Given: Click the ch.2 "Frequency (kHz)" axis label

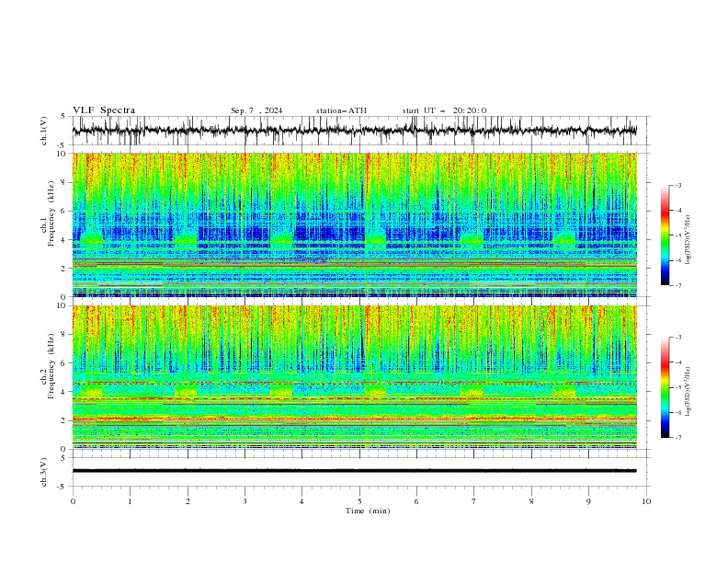Looking at the screenshot, I should 51,366.
